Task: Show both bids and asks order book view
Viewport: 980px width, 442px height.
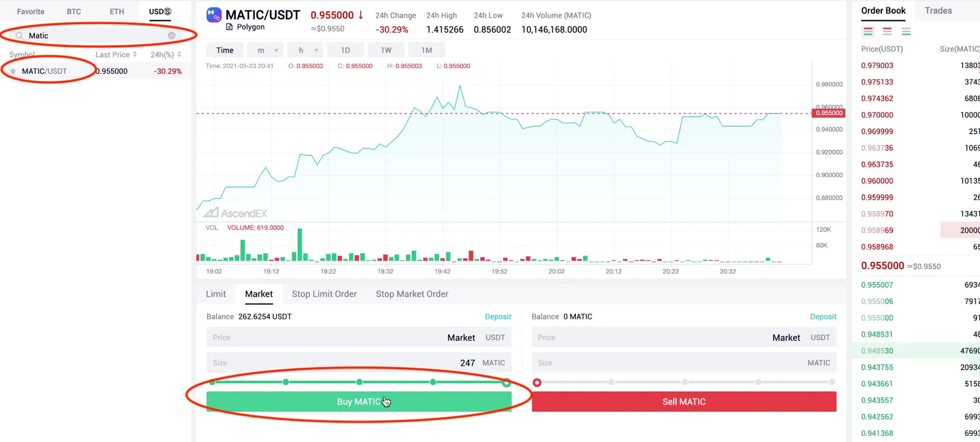Action: 868,32
